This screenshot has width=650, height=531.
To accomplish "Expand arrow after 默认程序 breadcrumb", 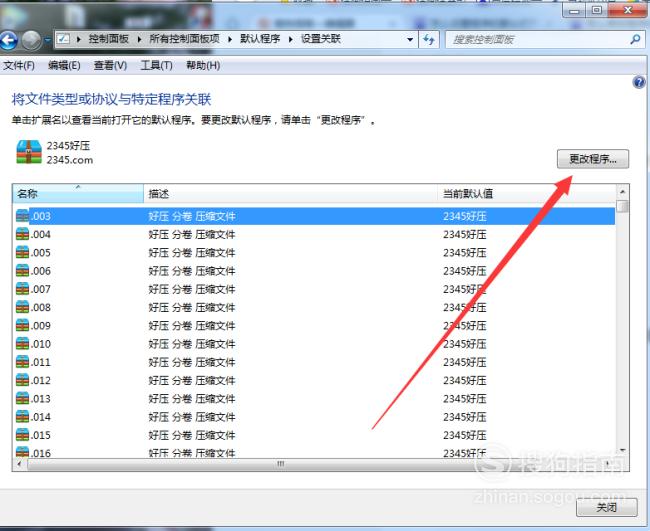I will (x=291, y=39).
